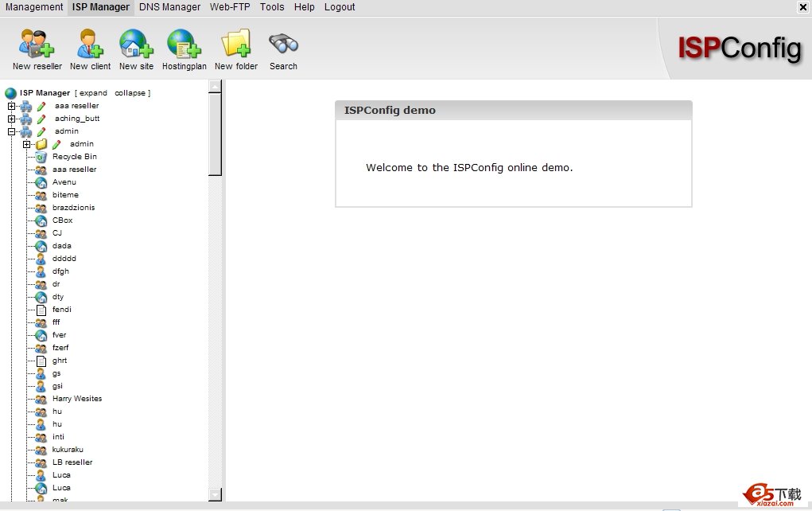This screenshot has height=511, width=812.
Task: Select the inti entry in the tree
Action: 59,437
